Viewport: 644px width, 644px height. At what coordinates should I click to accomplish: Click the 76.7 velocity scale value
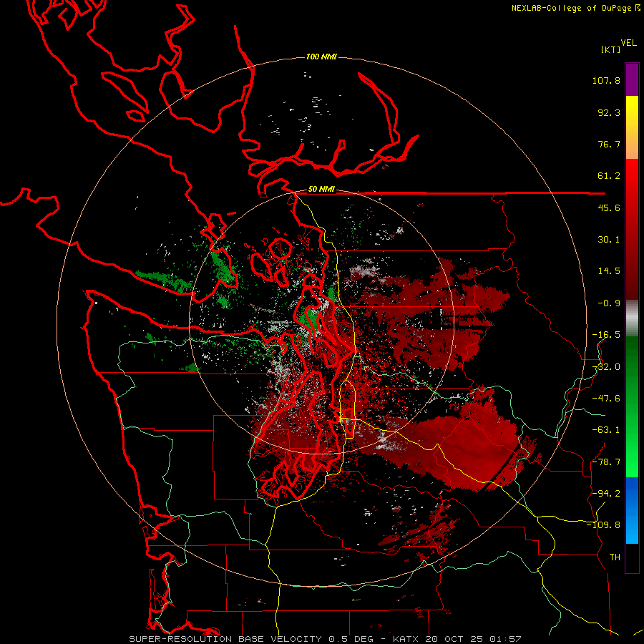[609, 144]
